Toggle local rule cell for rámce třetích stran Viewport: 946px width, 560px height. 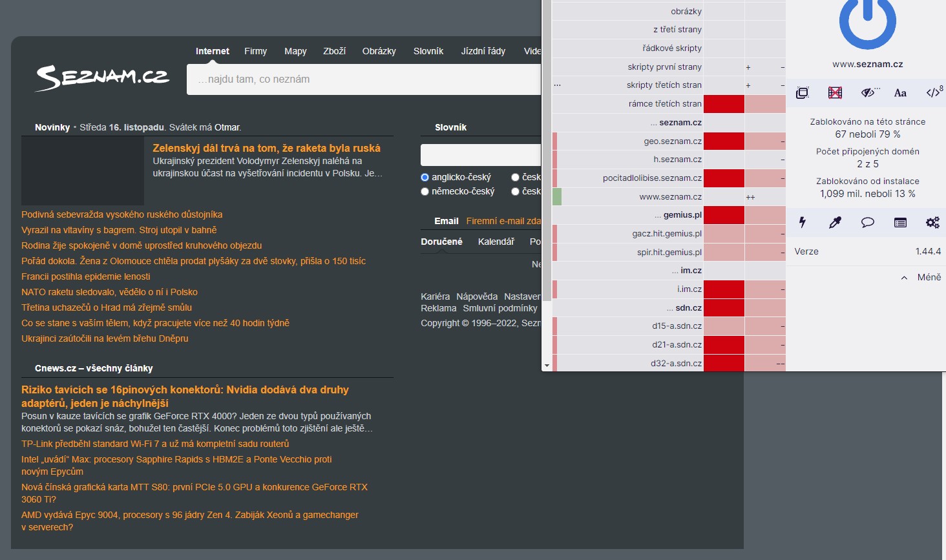pyautogui.click(x=765, y=104)
